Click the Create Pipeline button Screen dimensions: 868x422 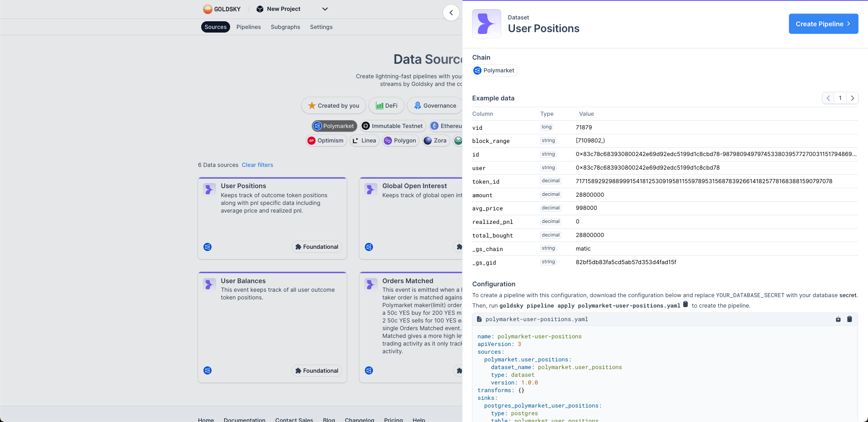(x=823, y=24)
